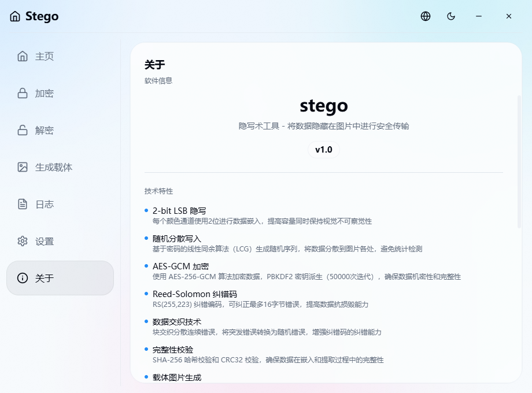Minimize the Stego window
This screenshot has width=532, height=393.
pos(479,16)
